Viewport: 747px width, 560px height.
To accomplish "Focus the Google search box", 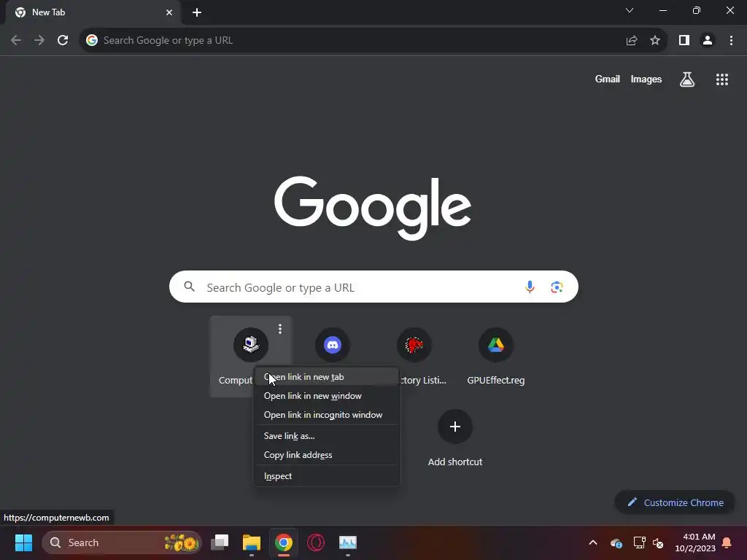I will point(373,287).
